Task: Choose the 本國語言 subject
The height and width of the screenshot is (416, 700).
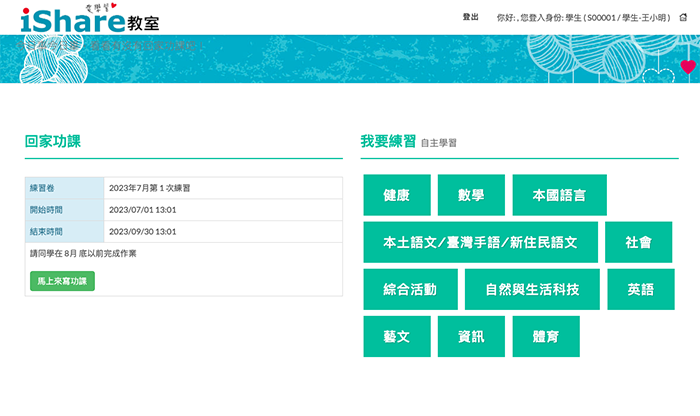Action: point(559,195)
